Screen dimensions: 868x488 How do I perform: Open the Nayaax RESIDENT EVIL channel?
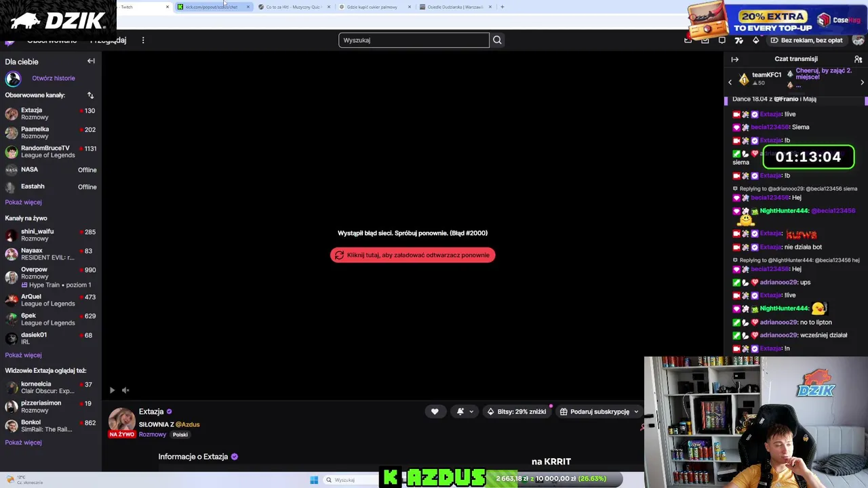coord(51,253)
